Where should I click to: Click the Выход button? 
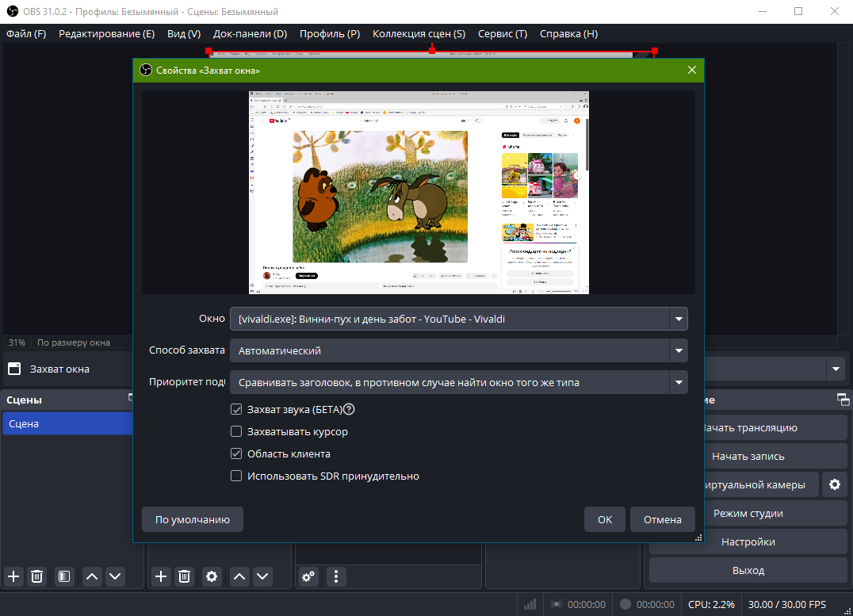(x=748, y=570)
